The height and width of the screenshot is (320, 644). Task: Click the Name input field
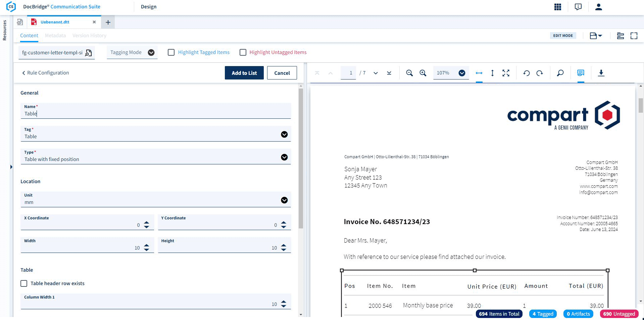(155, 114)
